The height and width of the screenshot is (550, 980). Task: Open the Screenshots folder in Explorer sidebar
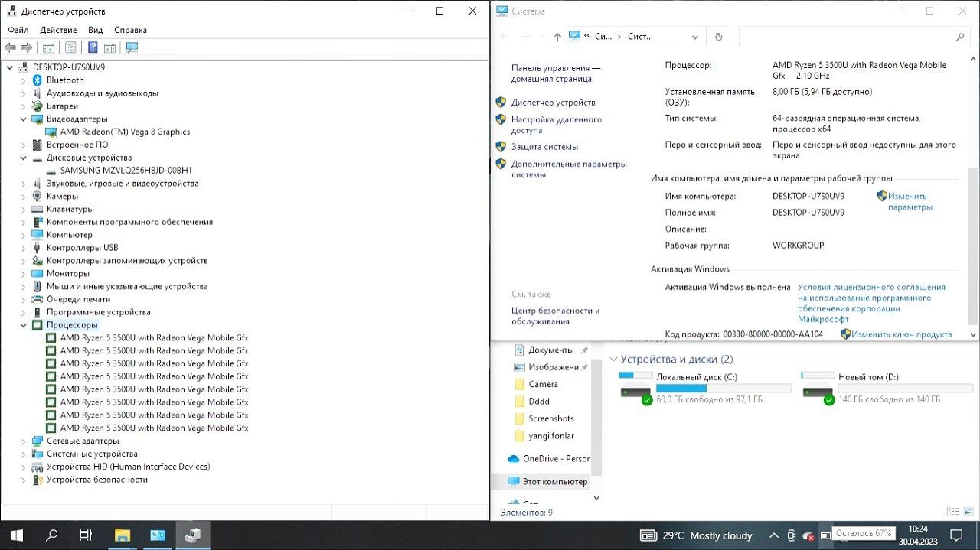pos(550,418)
